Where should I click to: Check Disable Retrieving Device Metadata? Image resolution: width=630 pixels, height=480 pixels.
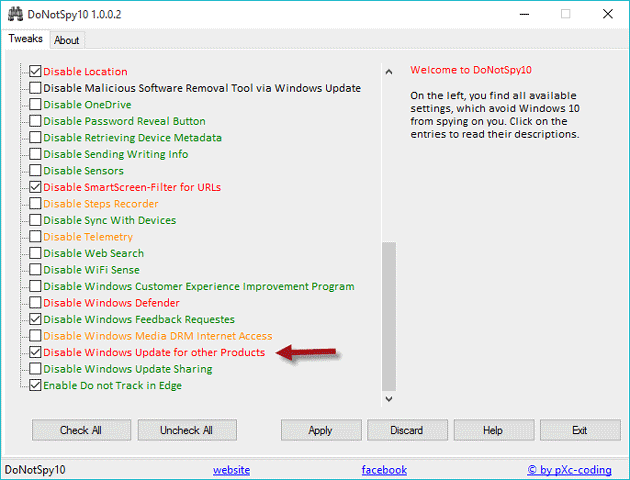[35, 137]
